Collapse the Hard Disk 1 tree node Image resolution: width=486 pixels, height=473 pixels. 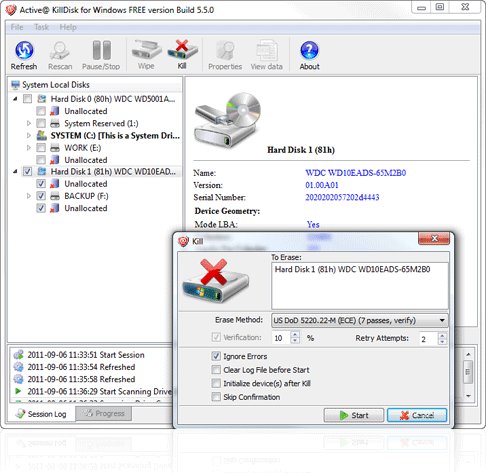coord(15,172)
